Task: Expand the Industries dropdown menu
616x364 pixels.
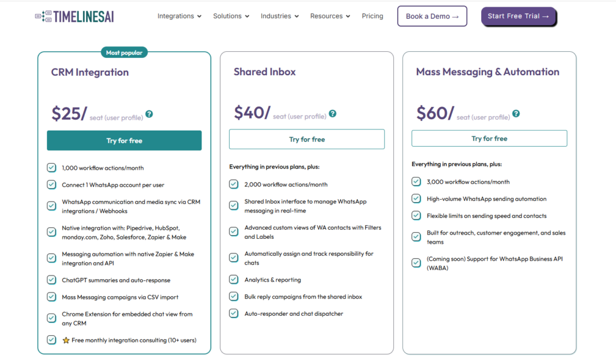Action: click(x=279, y=16)
